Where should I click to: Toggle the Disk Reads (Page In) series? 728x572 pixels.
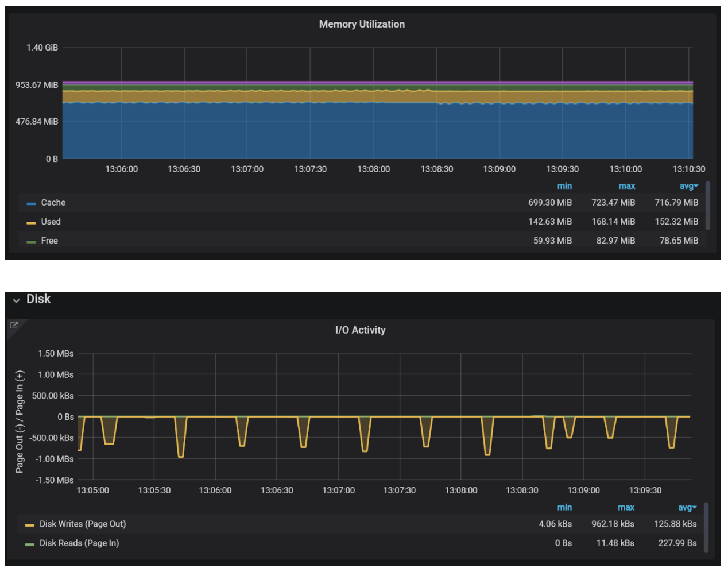tap(79, 543)
